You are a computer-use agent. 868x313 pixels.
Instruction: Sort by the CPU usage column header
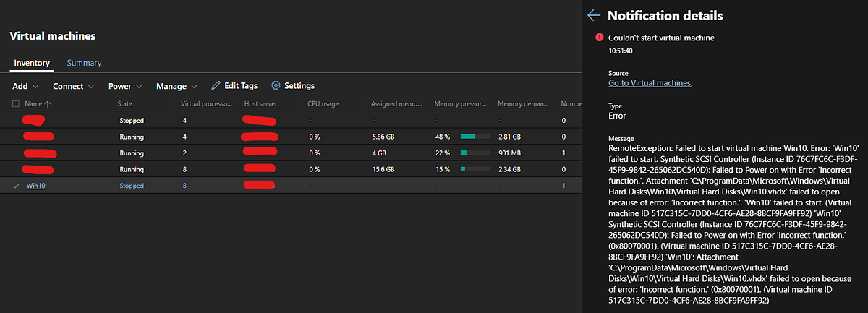pos(323,104)
